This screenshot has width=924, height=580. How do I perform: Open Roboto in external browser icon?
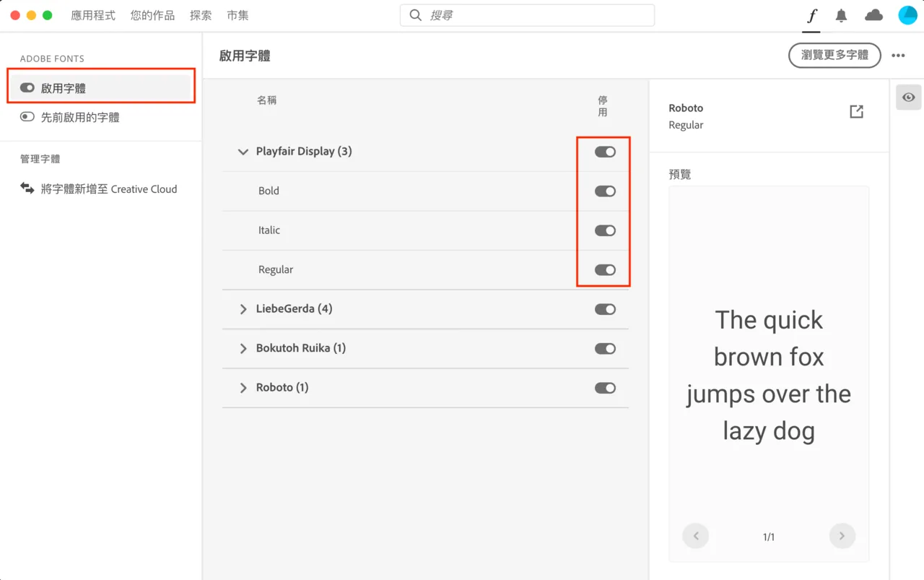coord(856,111)
